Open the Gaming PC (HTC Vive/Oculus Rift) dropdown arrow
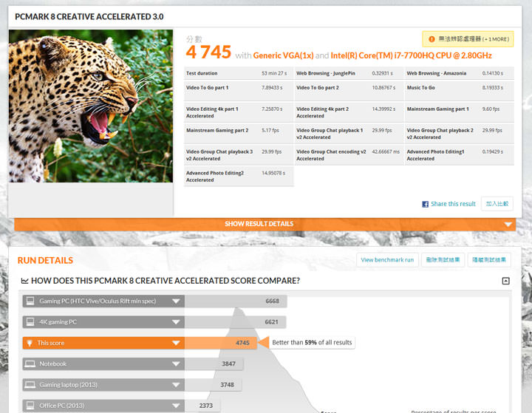 pyautogui.click(x=176, y=301)
